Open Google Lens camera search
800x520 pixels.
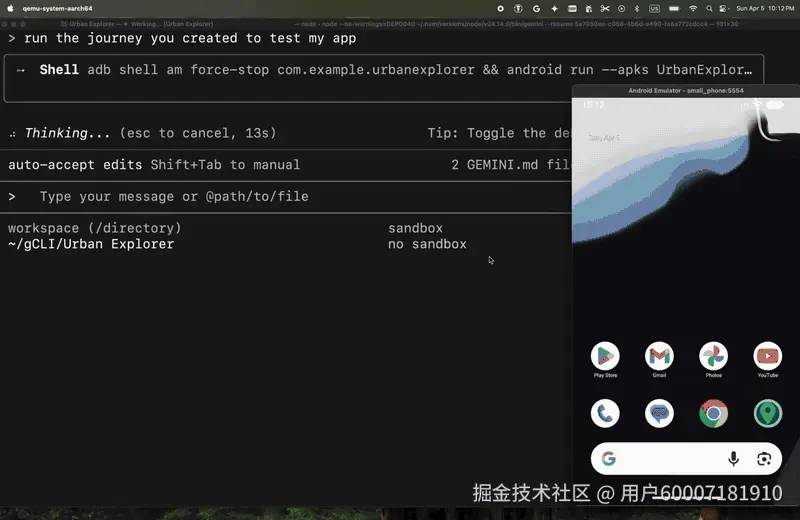tap(764, 459)
